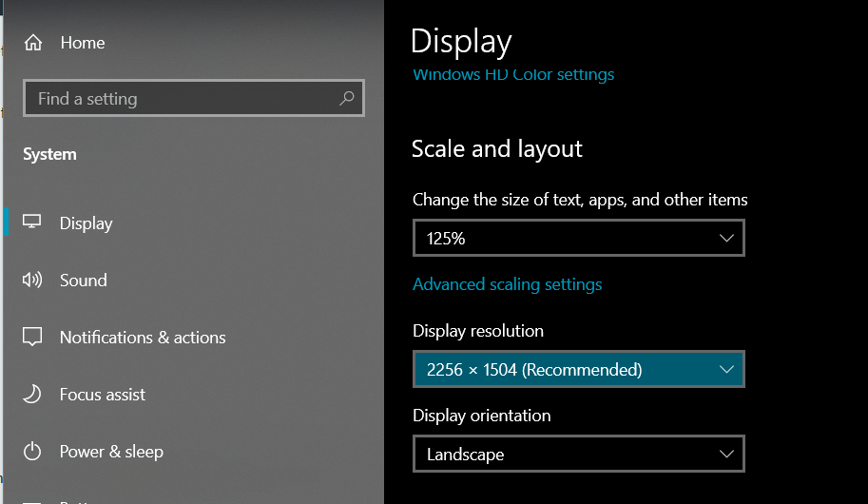Open Advanced scaling settings link

click(507, 284)
